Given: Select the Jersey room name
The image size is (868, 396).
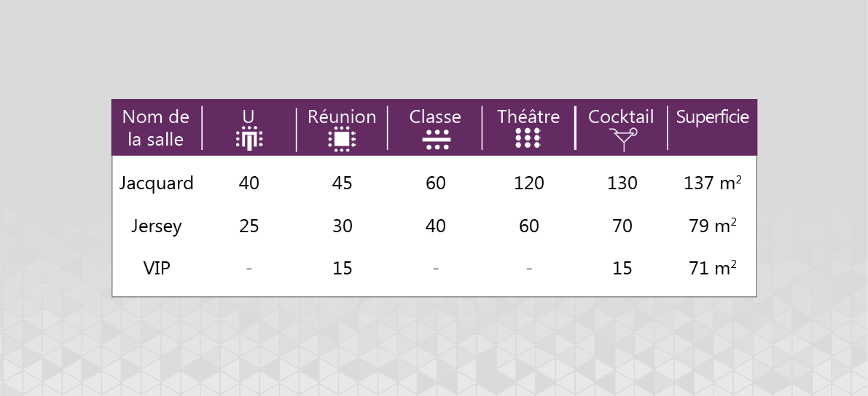Looking at the screenshot, I should (x=157, y=226).
